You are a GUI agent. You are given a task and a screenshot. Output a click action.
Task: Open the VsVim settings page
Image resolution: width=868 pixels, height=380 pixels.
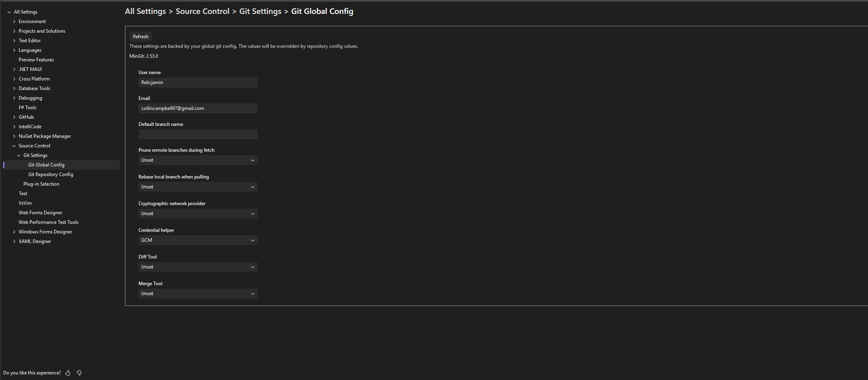[x=25, y=203]
